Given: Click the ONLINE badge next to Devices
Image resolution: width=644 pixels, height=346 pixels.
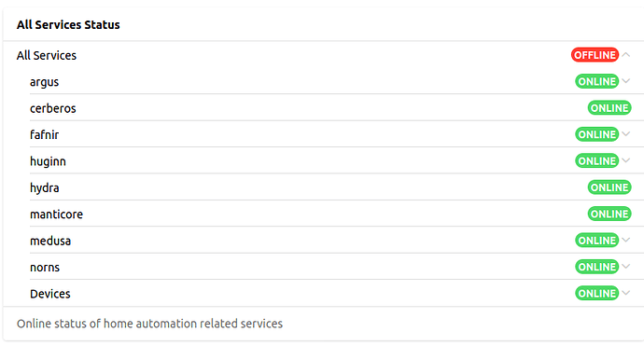Looking at the screenshot, I should [596, 294].
